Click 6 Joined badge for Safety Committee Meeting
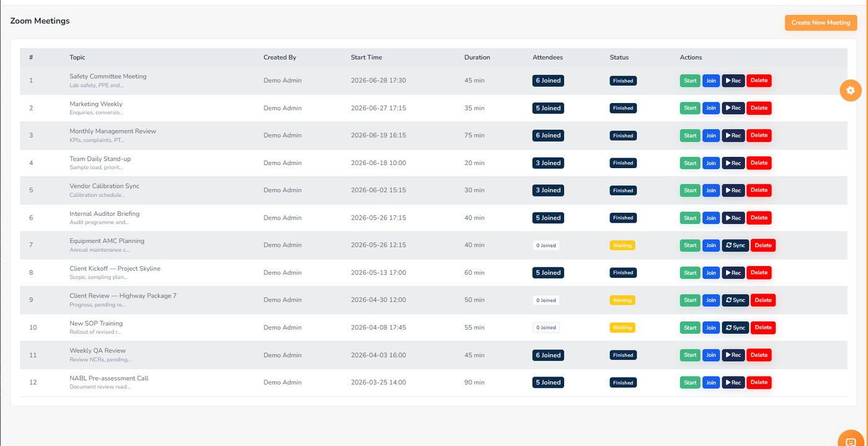This screenshot has height=446, width=868. coord(548,81)
